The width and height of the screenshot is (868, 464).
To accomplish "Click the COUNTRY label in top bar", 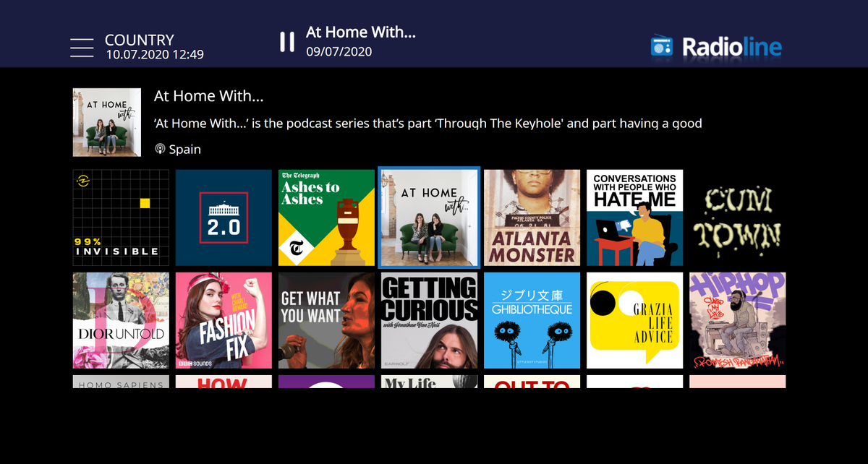I will coord(140,40).
